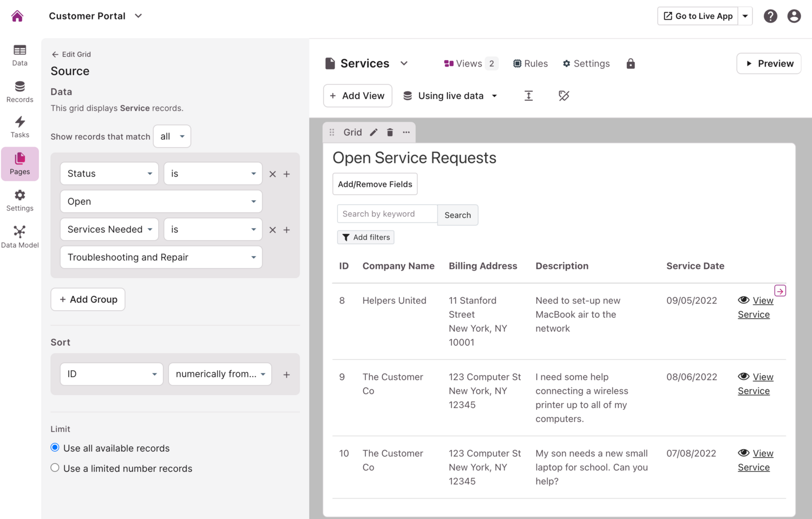Select Use all available records option
Screen dimensions: 812x519
(x=55, y=448)
